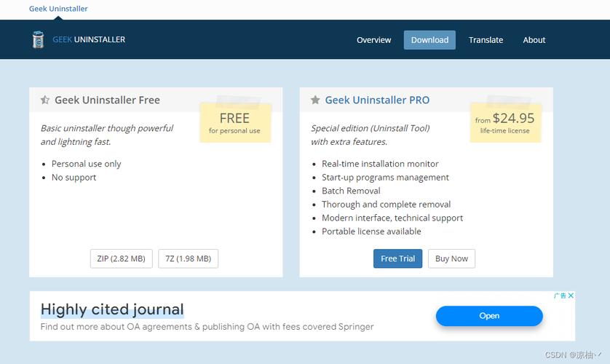Follow the Geek Uninstaller PRO heading link
Image resolution: width=610 pixels, height=364 pixels.
pyautogui.click(x=377, y=100)
